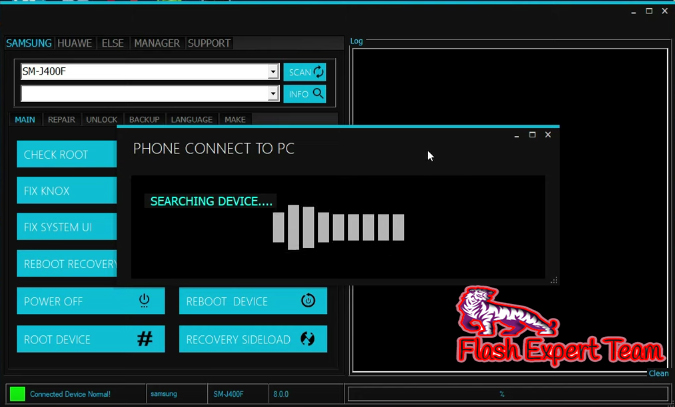675x407 pixels.
Task: Minimize the PHONE CONNECT TO PC dialog
Action: point(517,136)
